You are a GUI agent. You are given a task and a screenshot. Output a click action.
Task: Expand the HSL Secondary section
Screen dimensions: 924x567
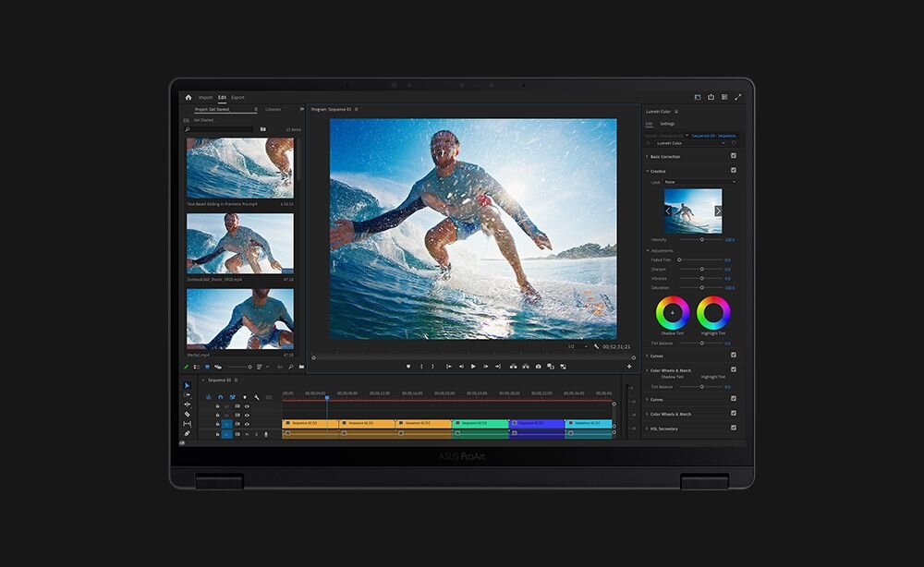click(647, 428)
